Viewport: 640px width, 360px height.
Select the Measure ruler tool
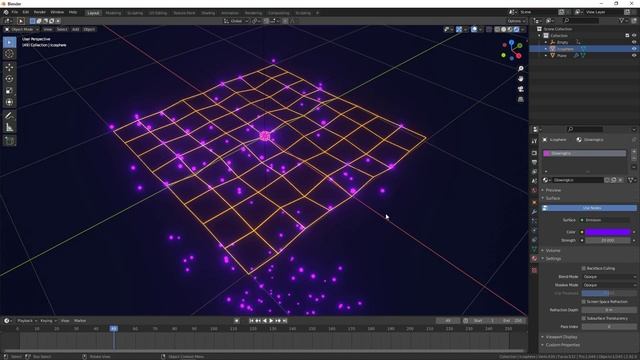click(9, 128)
